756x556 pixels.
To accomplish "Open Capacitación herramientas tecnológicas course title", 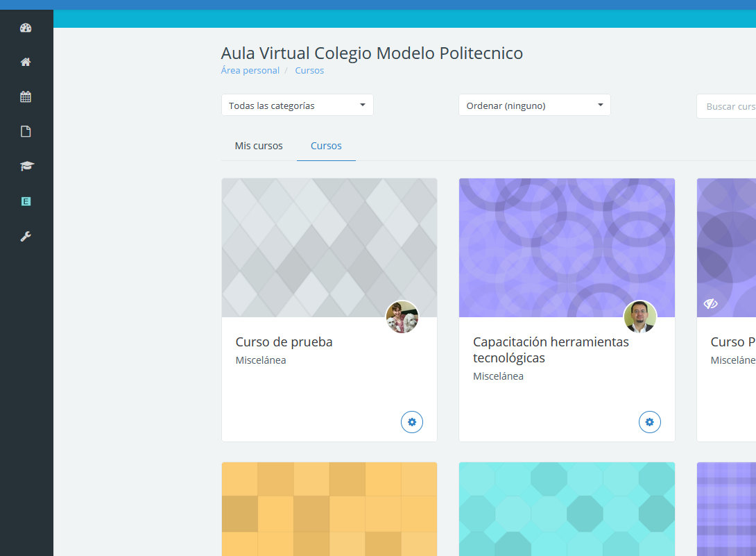I will click(551, 350).
